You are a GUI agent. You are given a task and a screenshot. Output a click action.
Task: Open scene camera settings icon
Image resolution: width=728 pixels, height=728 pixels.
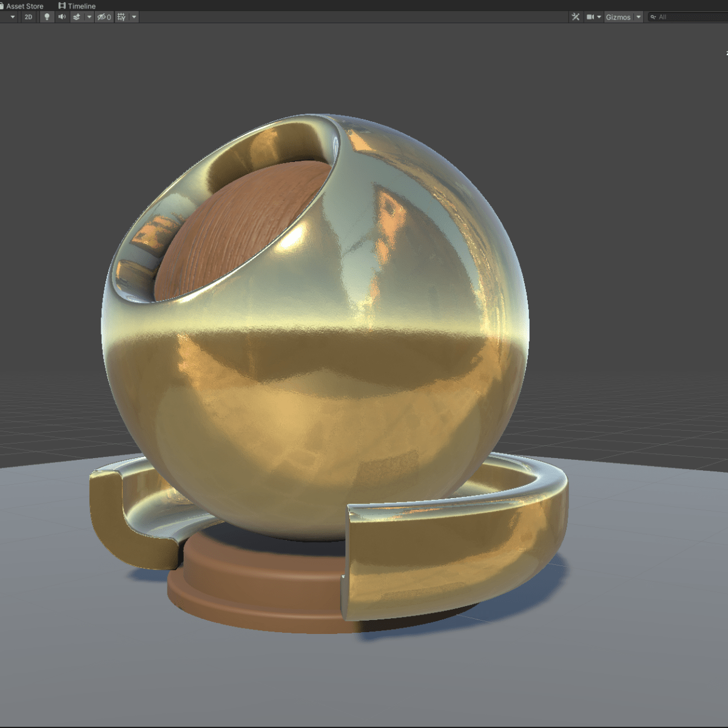(x=590, y=17)
